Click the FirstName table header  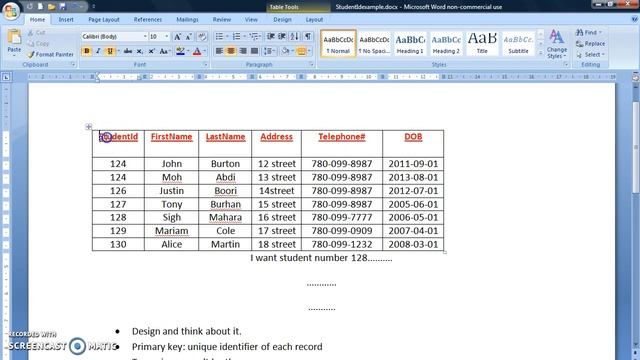tap(171, 137)
